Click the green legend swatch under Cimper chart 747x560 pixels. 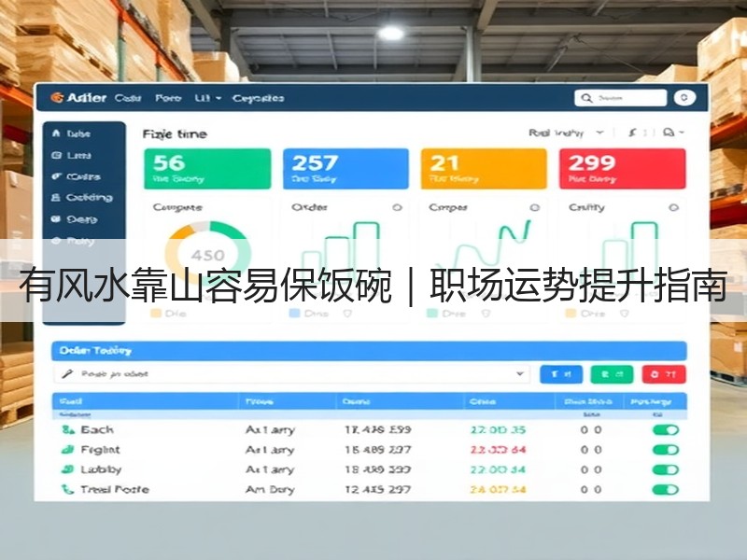click(x=432, y=314)
